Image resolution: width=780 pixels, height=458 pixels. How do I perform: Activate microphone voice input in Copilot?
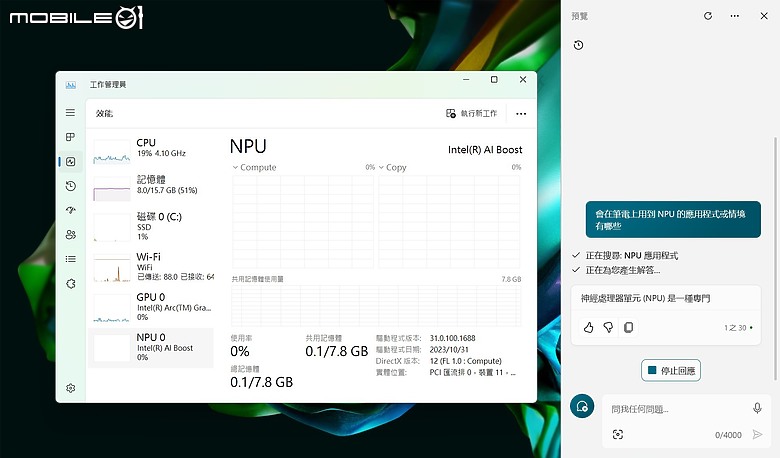(757, 408)
